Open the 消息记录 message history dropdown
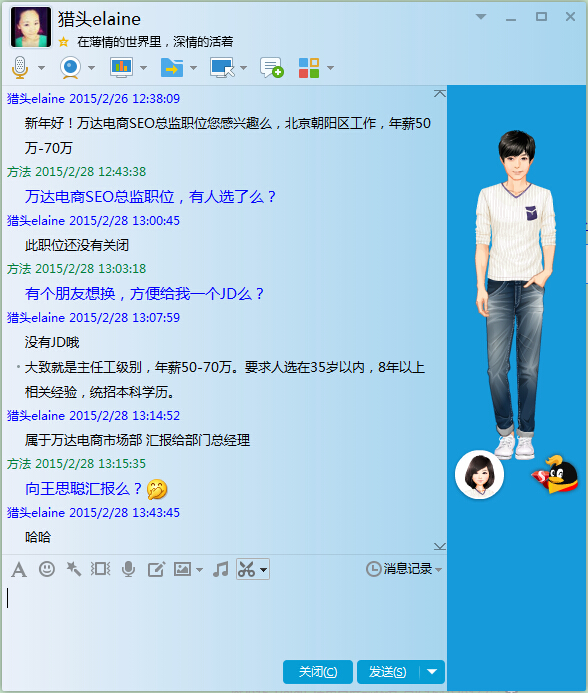Image resolution: width=588 pixels, height=693 pixels. (404, 569)
